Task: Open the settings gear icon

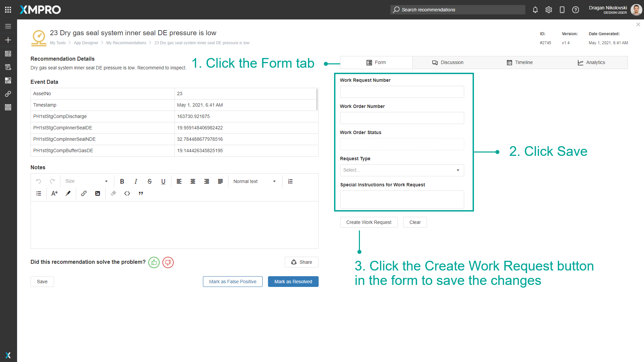Action: click(549, 10)
